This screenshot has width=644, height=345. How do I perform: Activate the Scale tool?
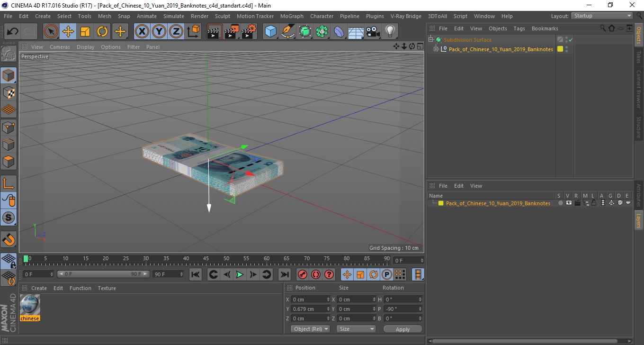click(85, 32)
